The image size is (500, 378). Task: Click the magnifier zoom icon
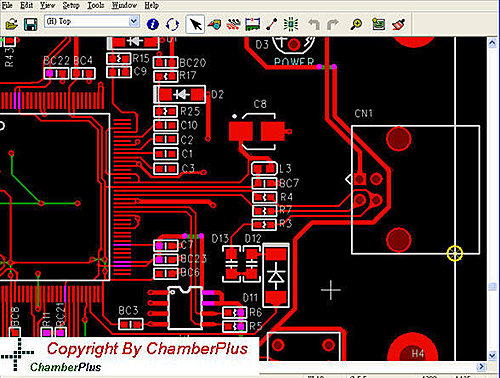coord(356,24)
